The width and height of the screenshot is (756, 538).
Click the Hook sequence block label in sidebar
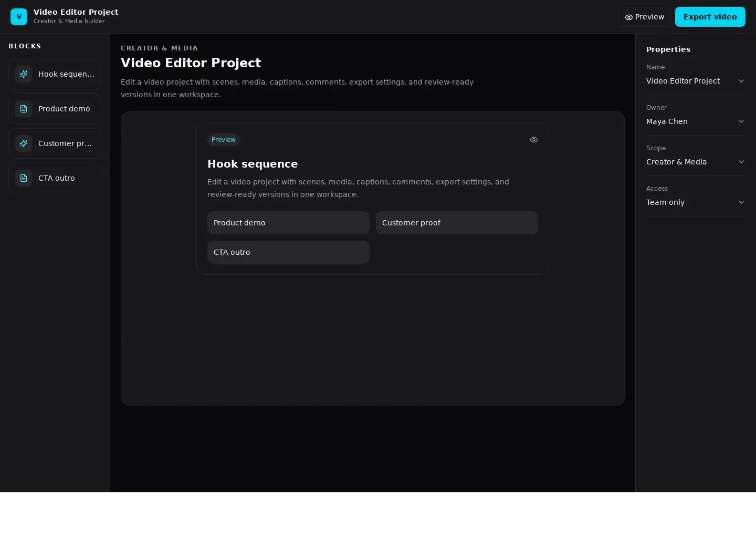(66, 74)
